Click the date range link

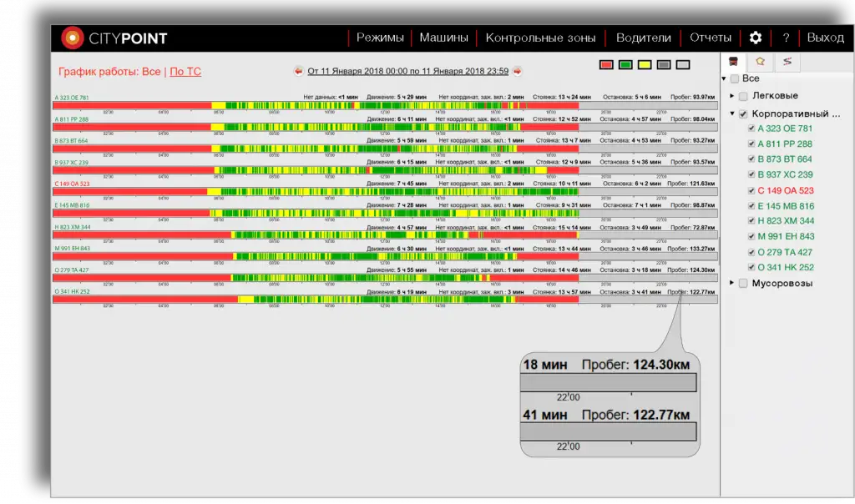pyautogui.click(x=407, y=72)
